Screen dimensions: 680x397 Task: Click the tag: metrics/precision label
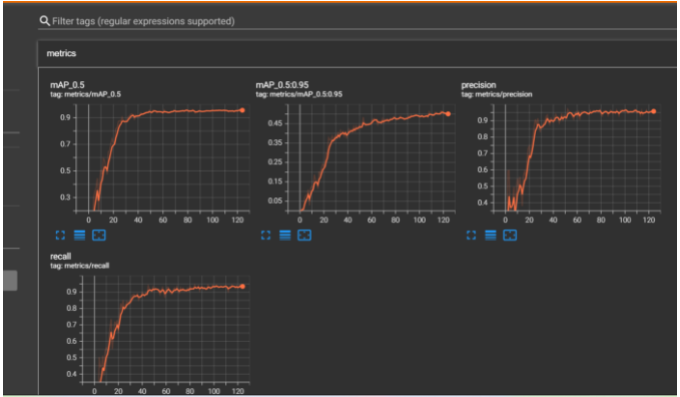click(x=497, y=94)
